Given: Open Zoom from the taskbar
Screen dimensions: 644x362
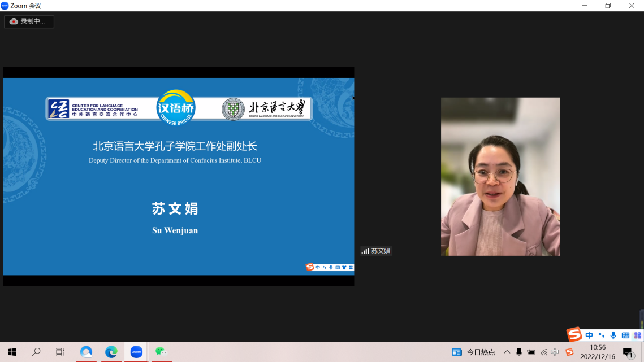Looking at the screenshot, I should [136, 352].
